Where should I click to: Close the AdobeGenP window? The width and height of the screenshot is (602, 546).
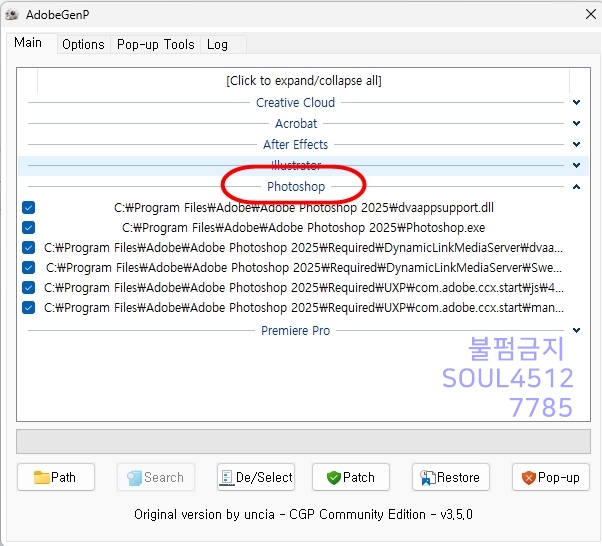(x=584, y=14)
